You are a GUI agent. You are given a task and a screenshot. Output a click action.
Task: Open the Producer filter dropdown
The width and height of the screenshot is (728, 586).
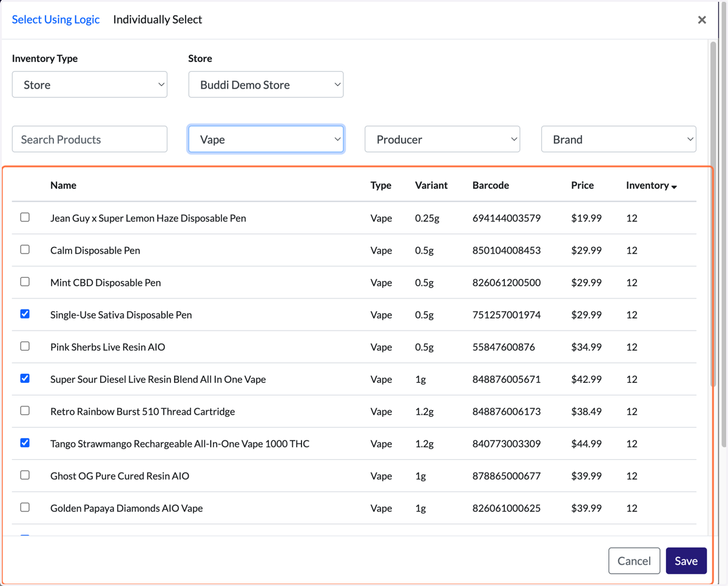click(x=442, y=140)
